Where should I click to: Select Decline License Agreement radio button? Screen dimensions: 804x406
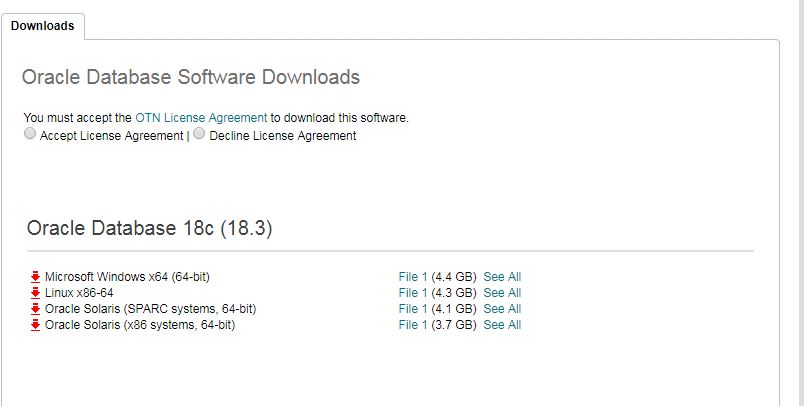click(199, 134)
